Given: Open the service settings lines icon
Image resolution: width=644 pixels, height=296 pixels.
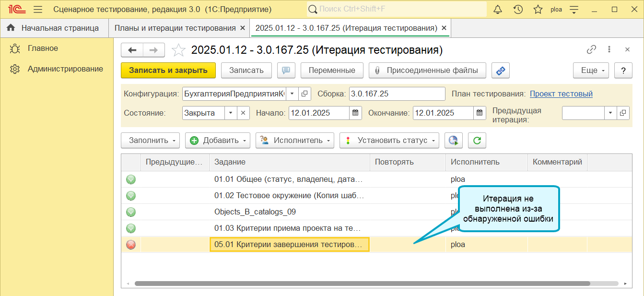Looking at the screenshot, I should point(574,9).
